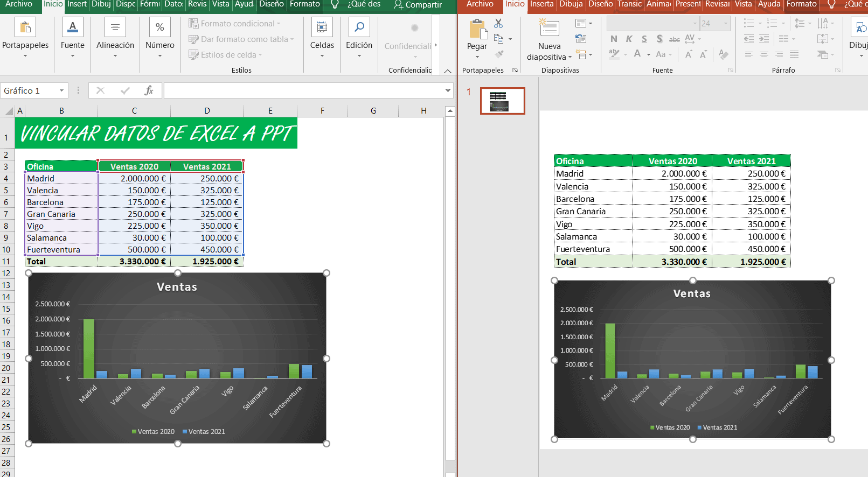Toggle italic K in PowerPoint font group
868x477 pixels.
point(629,39)
